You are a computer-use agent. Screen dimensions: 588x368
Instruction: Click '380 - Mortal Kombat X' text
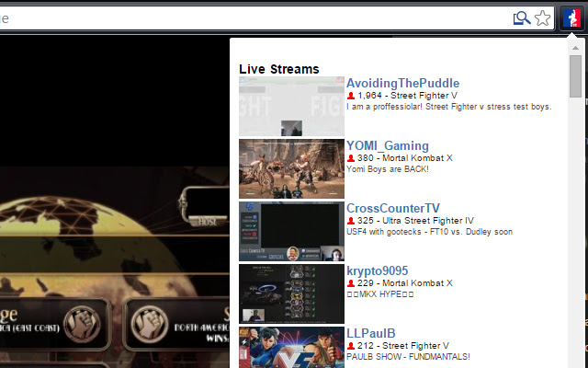(x=405, y=158)
